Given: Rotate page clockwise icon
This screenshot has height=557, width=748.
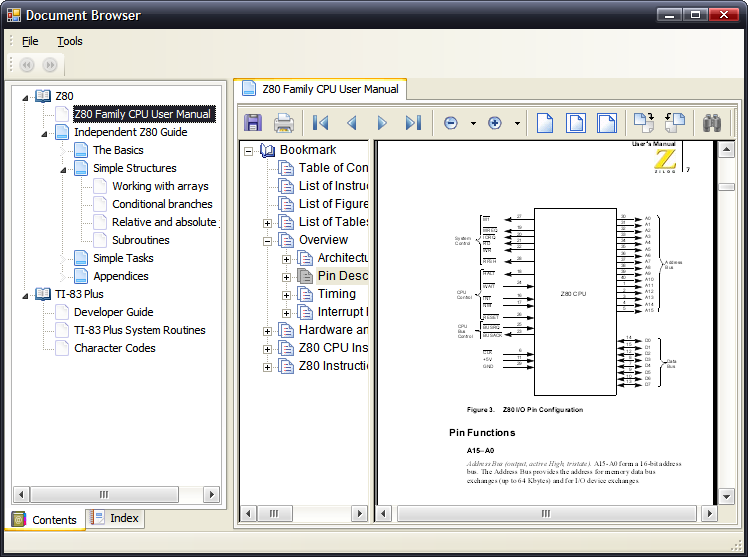Looking at the screenshot, I should tap(644, 123).
